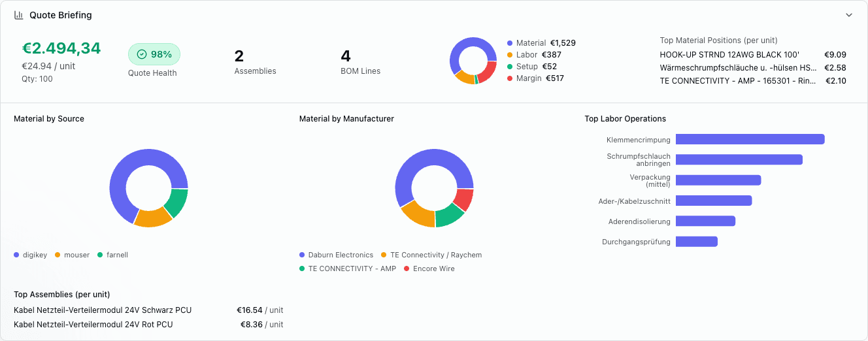Click the €16.54 / unit assembly price
Image resolution: width=868 pixels, height=341 pixels.
tap(260, 310)
